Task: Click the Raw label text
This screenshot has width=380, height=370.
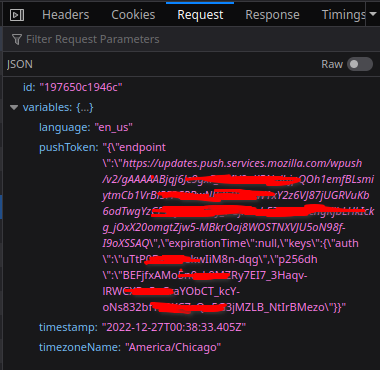Action: point(332,64)
